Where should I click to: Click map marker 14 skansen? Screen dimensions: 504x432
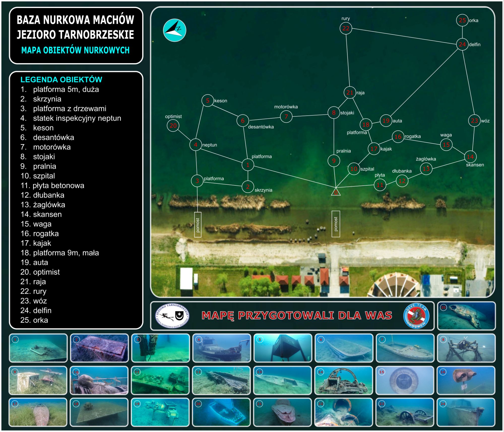470,157
